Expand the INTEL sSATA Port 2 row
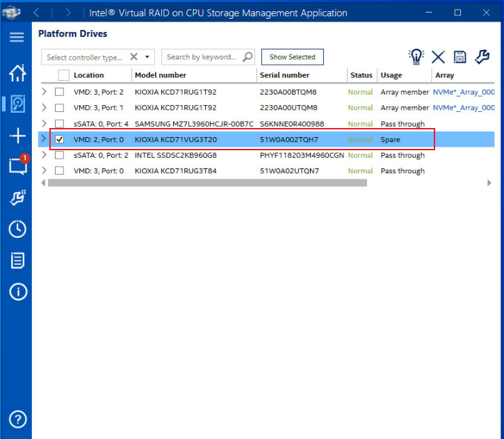504x439 pixels. (44, 154)
